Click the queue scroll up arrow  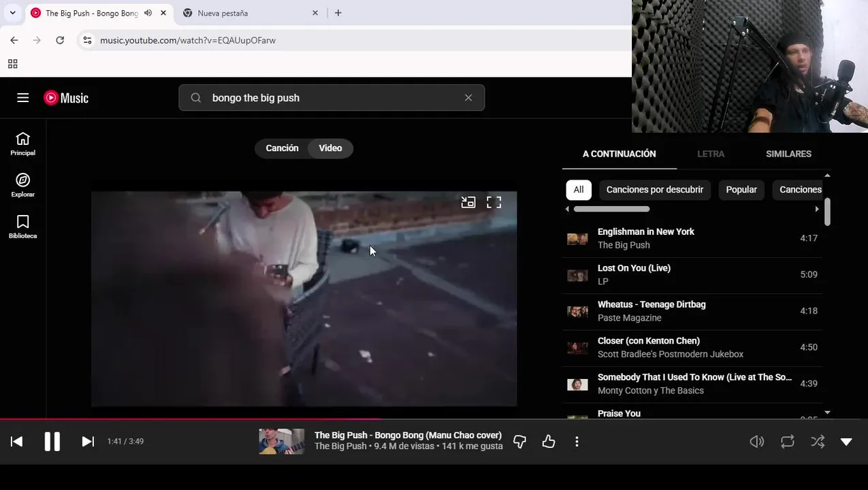tap(827, 176)
